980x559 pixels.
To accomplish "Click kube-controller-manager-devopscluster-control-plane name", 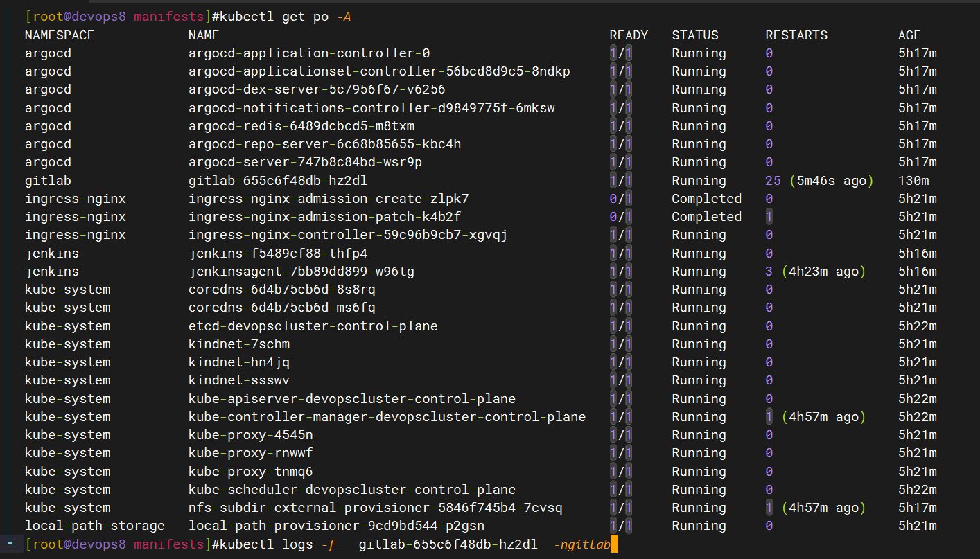I will tap(387, 417).
